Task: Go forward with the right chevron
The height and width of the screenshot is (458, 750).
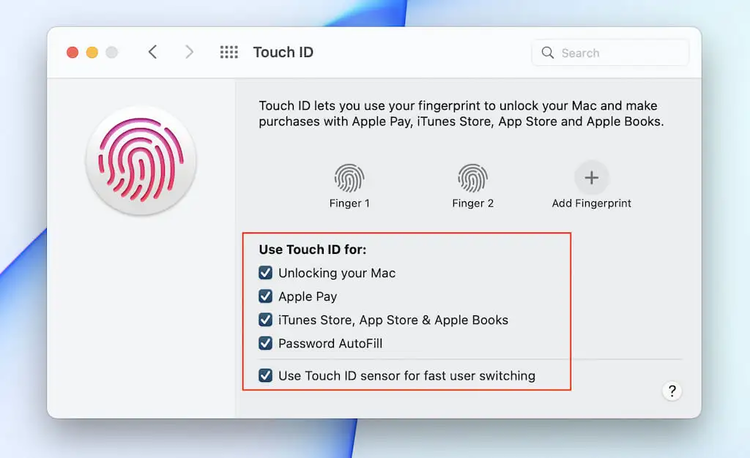Action: pos(189,52)
